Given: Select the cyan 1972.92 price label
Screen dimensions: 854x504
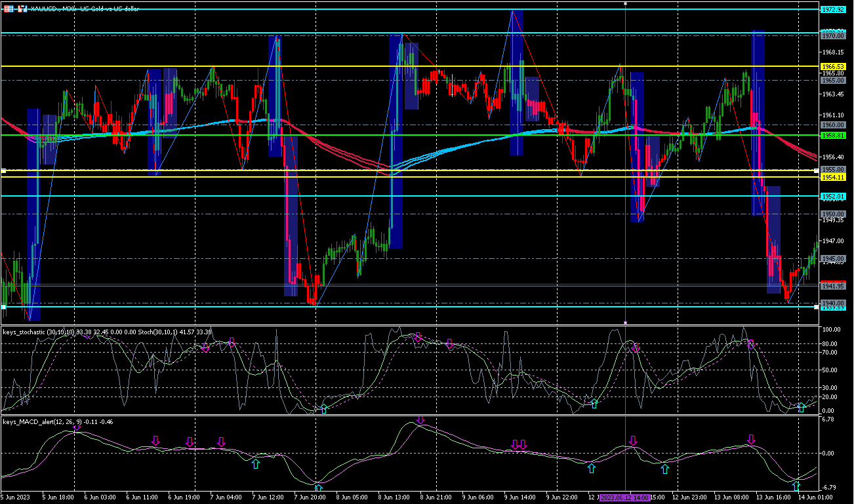Looking at the screenshot, I should [x=833, y=9].
